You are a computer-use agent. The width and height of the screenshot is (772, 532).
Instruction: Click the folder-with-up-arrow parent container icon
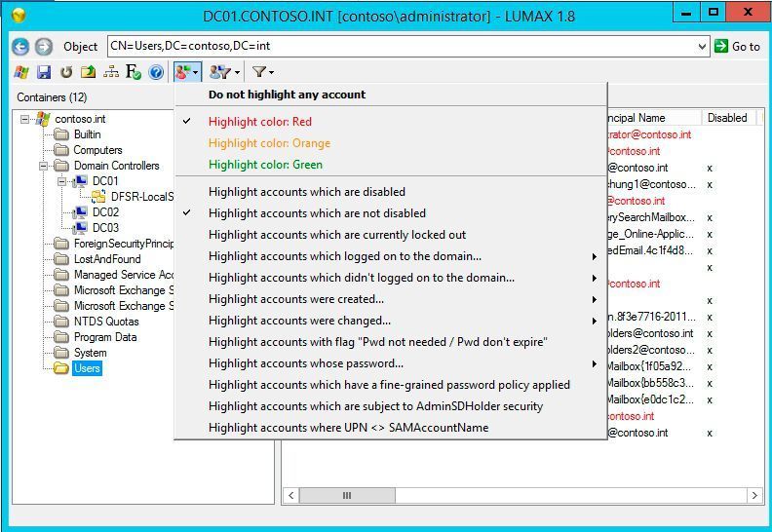pos(88,72)
